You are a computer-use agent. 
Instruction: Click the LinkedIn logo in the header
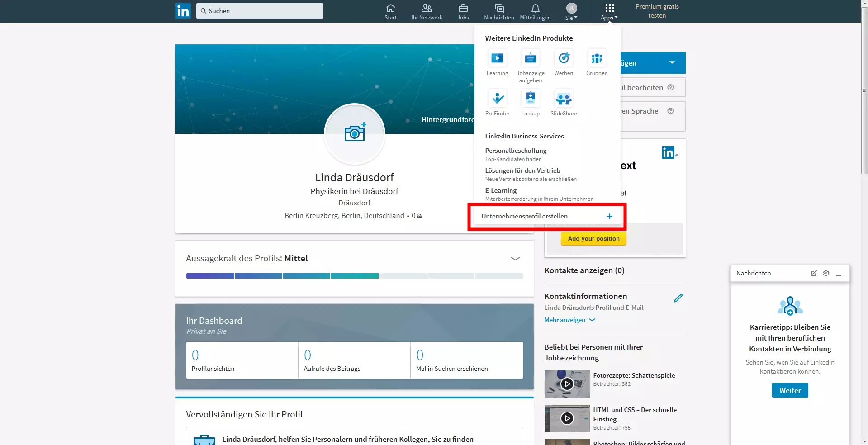[x=183, y=11]
